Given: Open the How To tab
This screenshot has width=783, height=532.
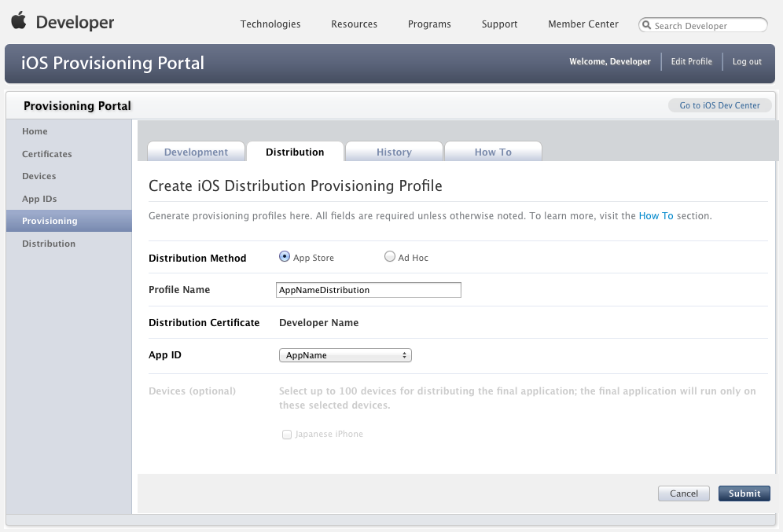Looking at the screenshot, I should pyautogui.click(x=493, y=152).
